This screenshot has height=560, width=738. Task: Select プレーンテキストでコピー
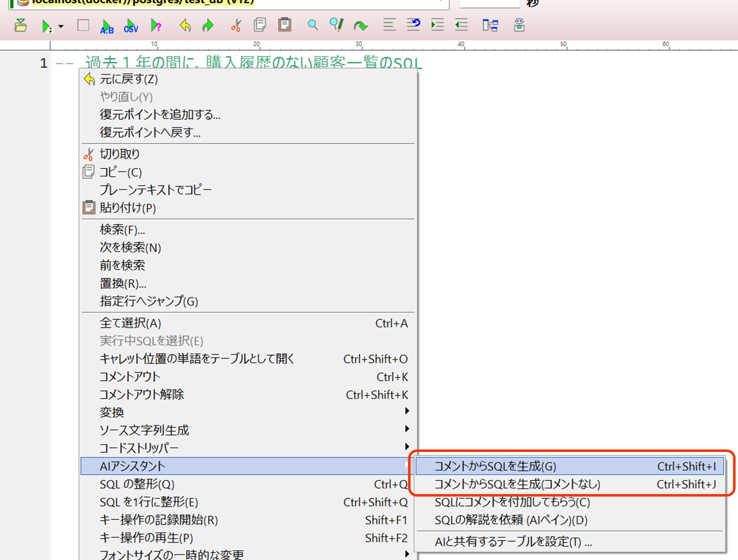pyautogui.click(x=248, y=190)
